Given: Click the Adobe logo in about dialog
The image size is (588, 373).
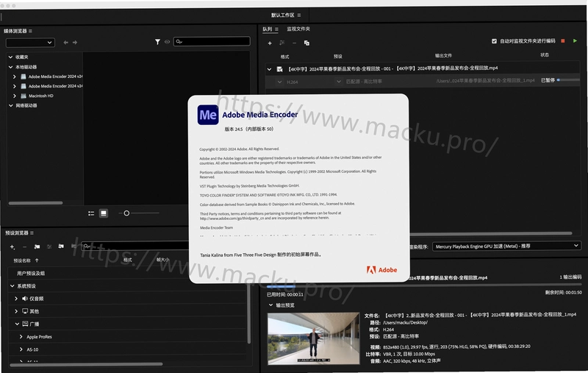Looking at the screenshot, I should coord(381,270).
